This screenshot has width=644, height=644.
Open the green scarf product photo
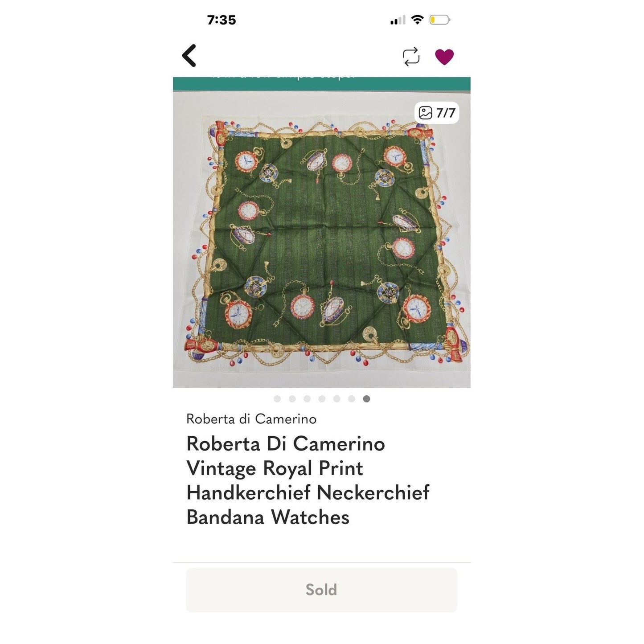[x=322, y=239]
